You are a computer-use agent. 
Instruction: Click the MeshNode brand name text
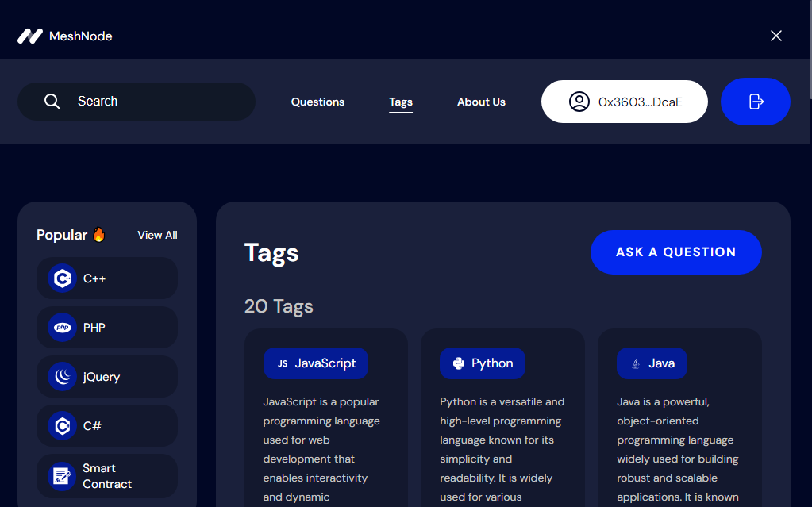81,36
